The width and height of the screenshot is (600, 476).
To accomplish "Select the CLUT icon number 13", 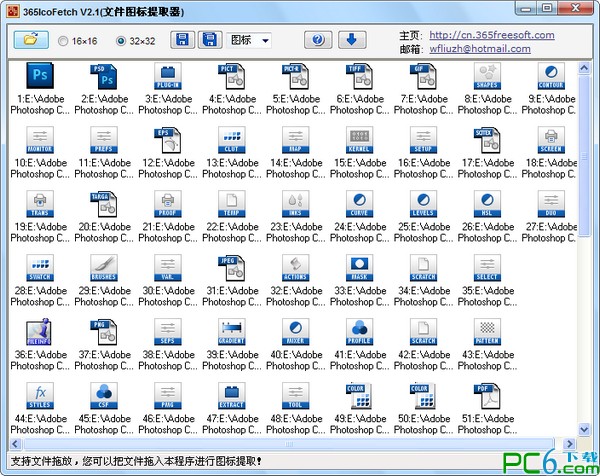I will (232, 140).
